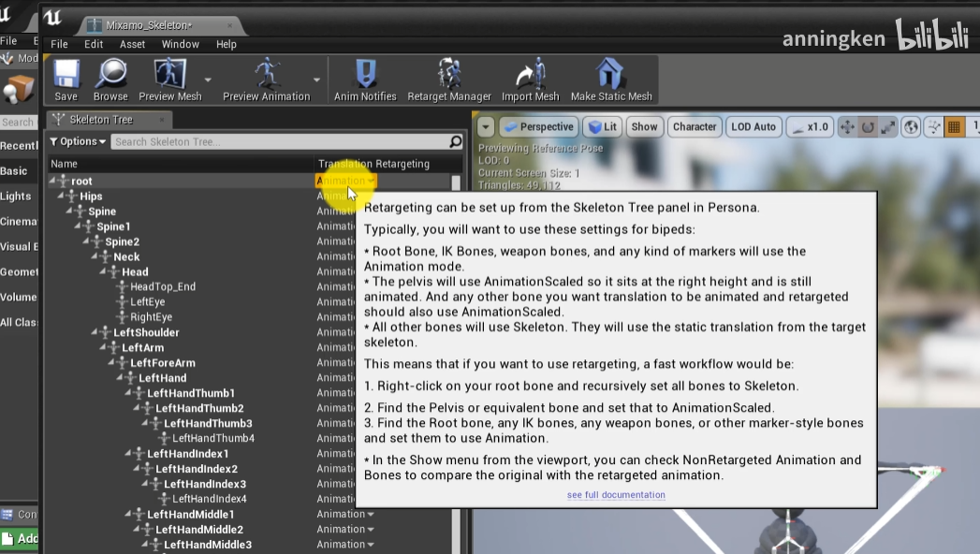Open the Lit view mode dropdown

pos(603,126)
